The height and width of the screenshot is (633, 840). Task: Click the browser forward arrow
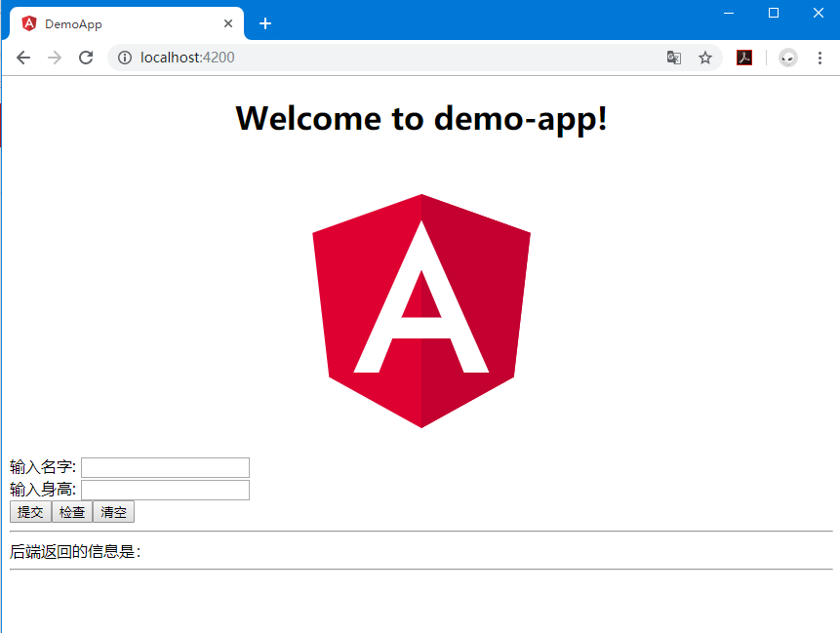(x=55, y=58)
